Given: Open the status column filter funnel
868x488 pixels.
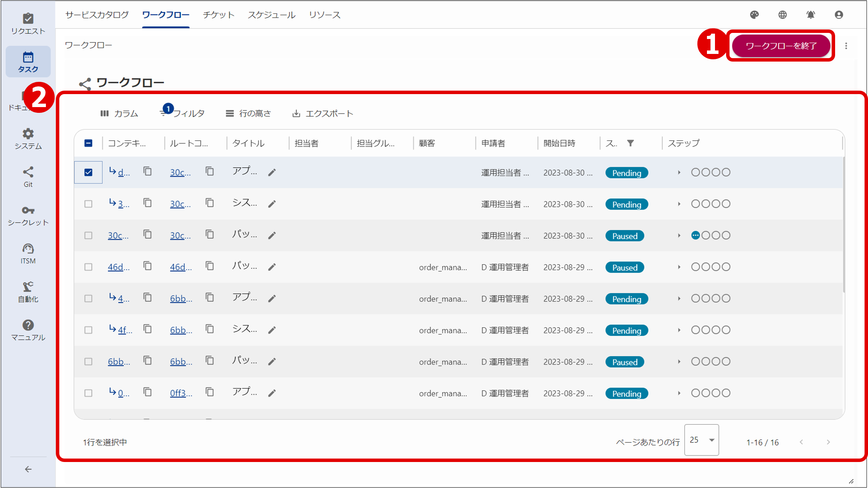Looking at the screenshot, I should pos(631,143).
